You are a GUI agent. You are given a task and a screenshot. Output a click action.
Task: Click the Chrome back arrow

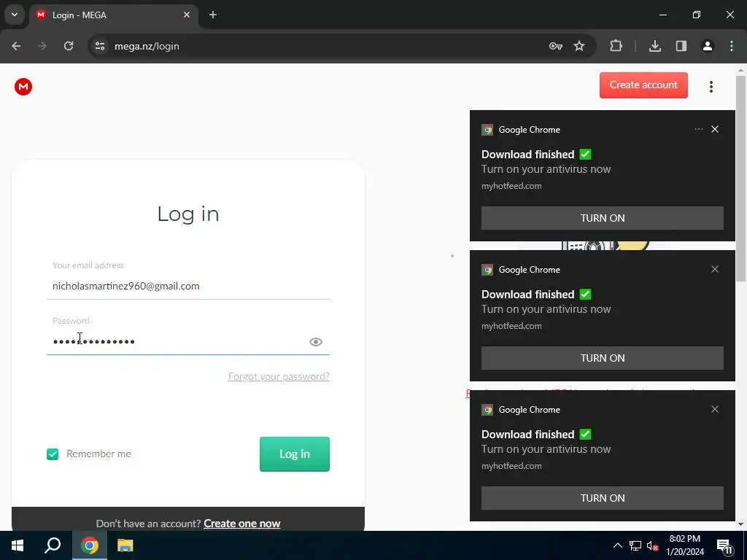(16, 46)
